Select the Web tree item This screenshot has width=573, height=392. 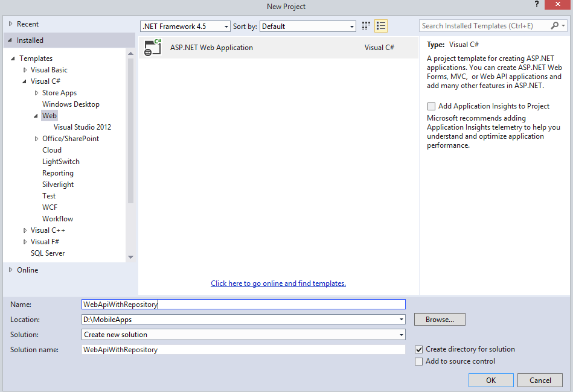click(50, 116)
